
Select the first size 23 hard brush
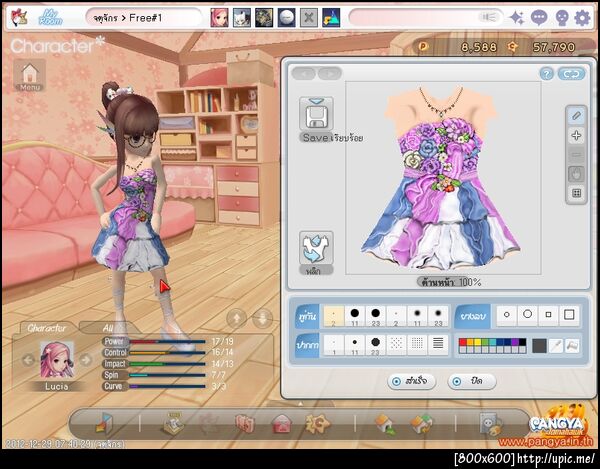coord(375,316)
